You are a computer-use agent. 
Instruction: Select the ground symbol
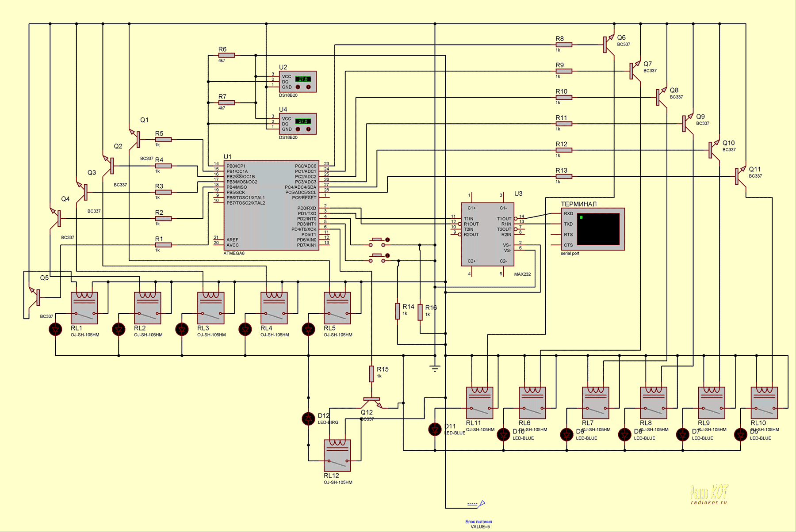click(x=435, y=369)
